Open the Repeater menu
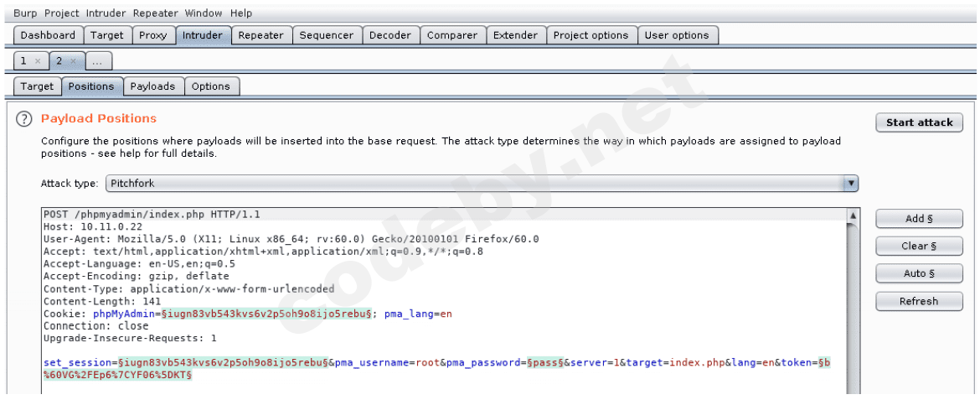The image size is (980, 405). click(156, 13)
